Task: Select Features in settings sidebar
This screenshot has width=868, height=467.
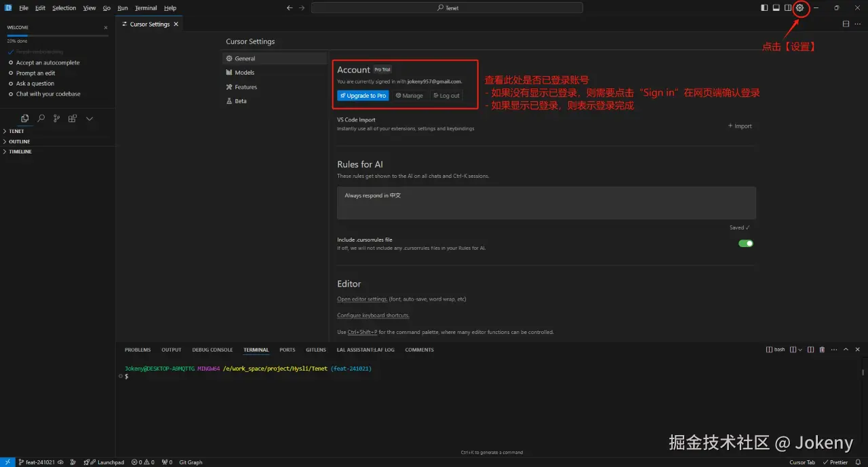Action: tap(275, 87)
